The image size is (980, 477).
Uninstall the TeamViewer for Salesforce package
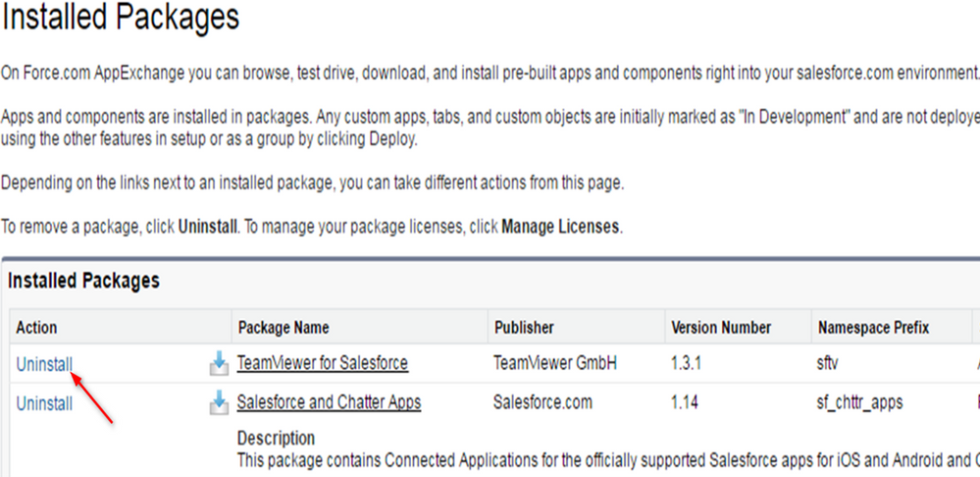click(44, 364)
